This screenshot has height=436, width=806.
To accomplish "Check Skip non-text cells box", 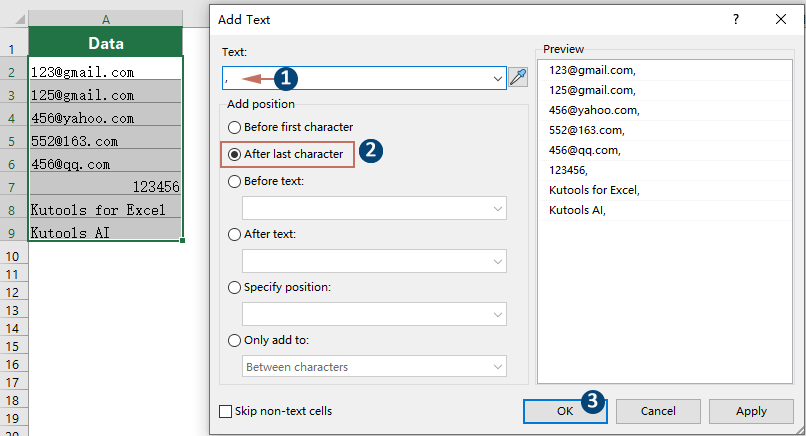I will coord(225,411).
